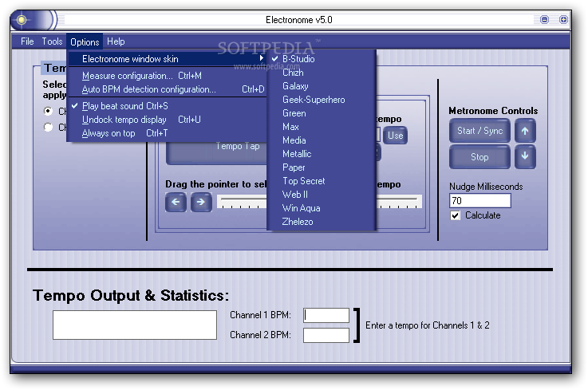Select the B-Studio skin

click(322, 59)
